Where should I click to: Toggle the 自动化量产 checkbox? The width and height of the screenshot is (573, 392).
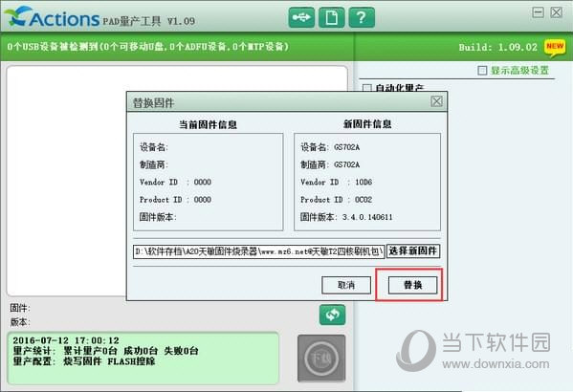coord(367,88)
